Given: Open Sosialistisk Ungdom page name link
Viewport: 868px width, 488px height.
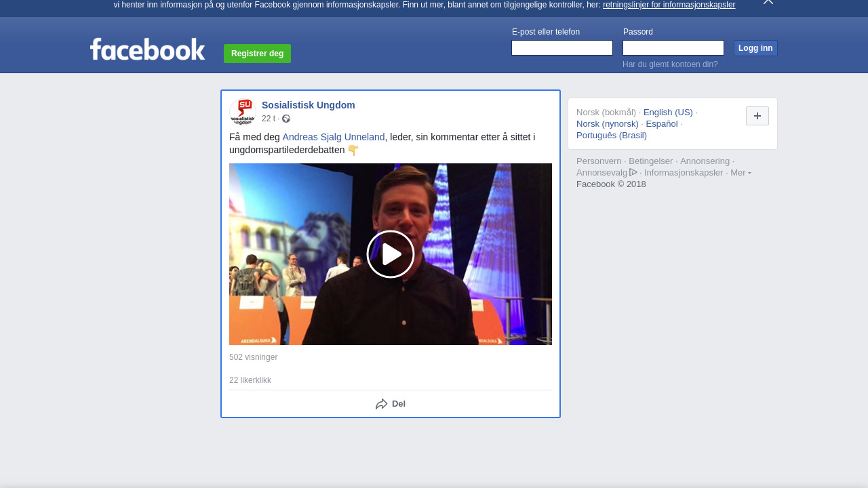Looking at the screenshot, I should point(309,105).
